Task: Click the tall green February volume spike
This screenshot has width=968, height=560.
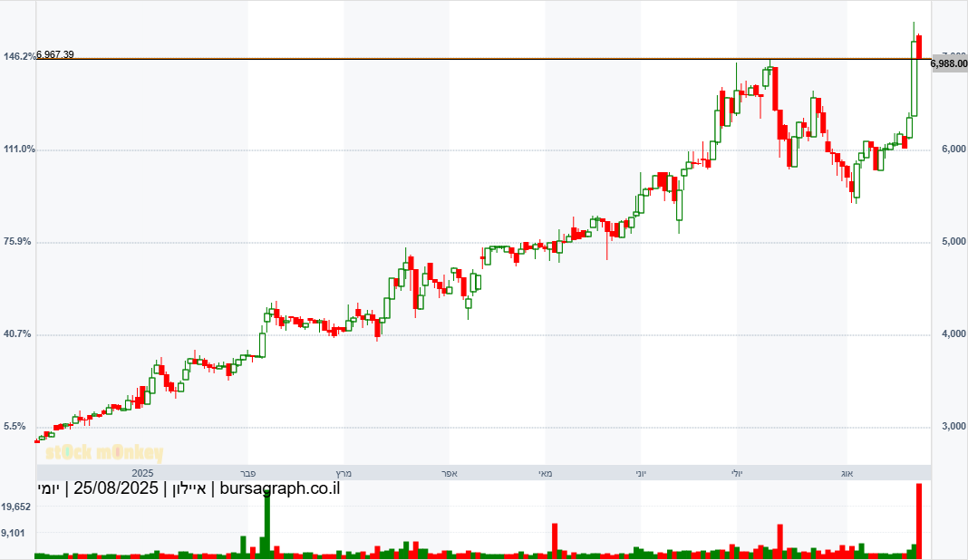Action: pyautogui.click(x=267, y=526)
